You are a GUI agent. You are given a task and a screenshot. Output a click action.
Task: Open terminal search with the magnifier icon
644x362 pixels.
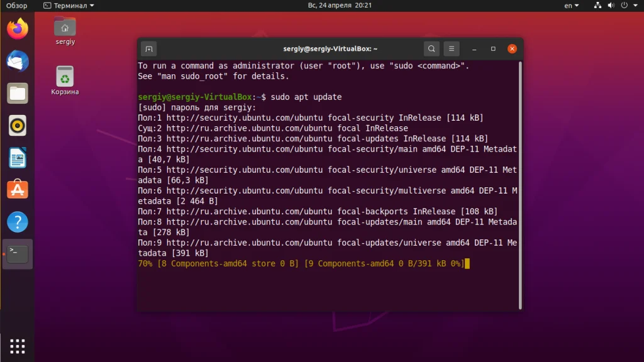click(431, 48)
